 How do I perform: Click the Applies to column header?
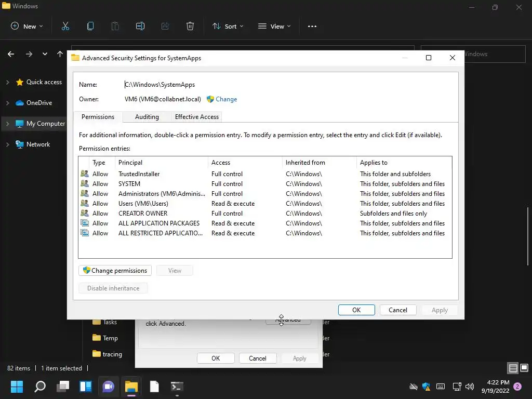coord(404,163)
